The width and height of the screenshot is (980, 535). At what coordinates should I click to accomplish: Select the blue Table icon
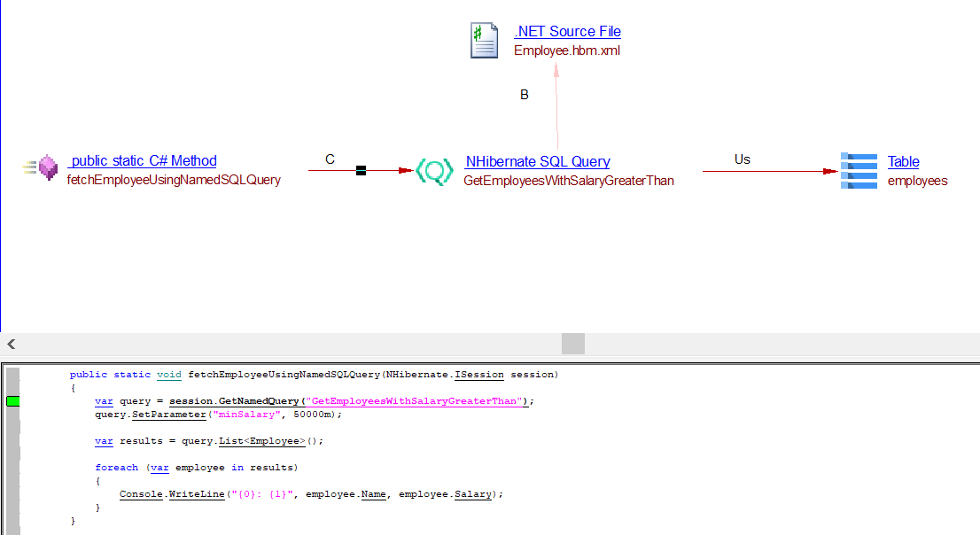tap(859, 170)
